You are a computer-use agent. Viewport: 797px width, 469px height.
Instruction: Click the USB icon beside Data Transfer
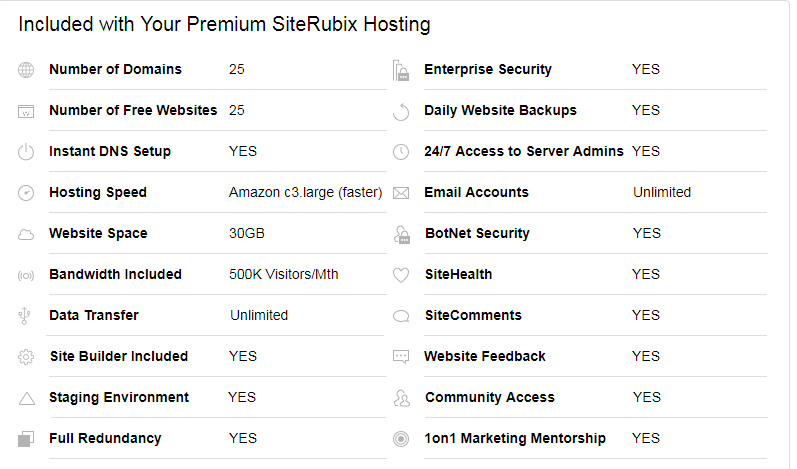point(24,316)
